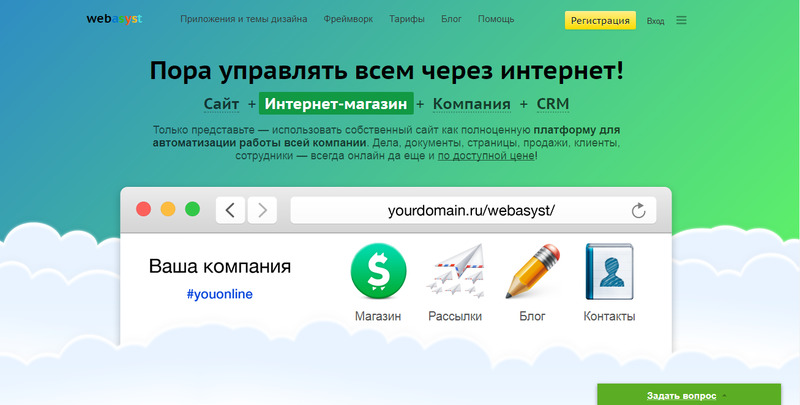The image size is (800, 405).
Task: Open the Блог pencil icon
Action: [x=533, y=271]
